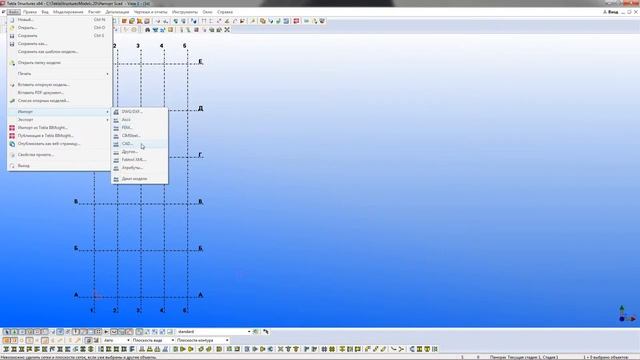
Task: Choose Сохранить (Ctrl+S) menu entry
Action: click(60, 36)
